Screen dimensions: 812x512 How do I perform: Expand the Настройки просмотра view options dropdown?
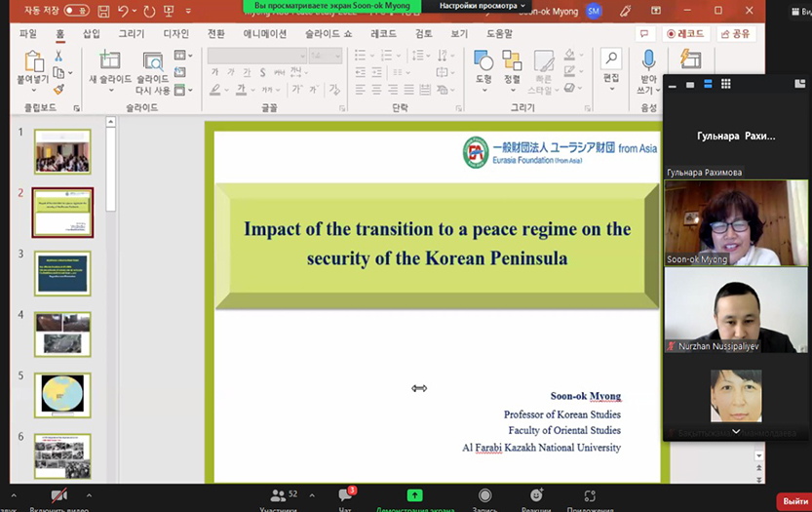tap(482, 6)
